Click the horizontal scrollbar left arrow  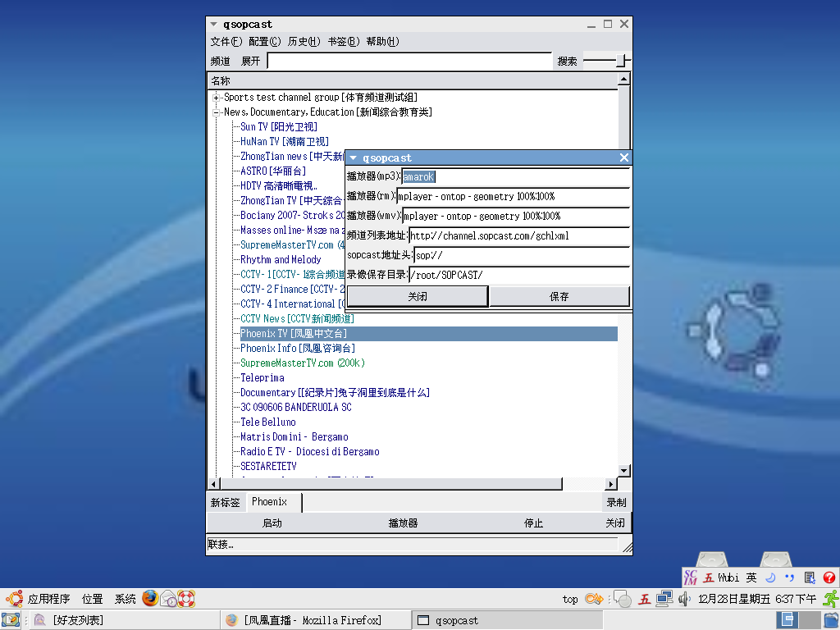[x=213, y=484]
